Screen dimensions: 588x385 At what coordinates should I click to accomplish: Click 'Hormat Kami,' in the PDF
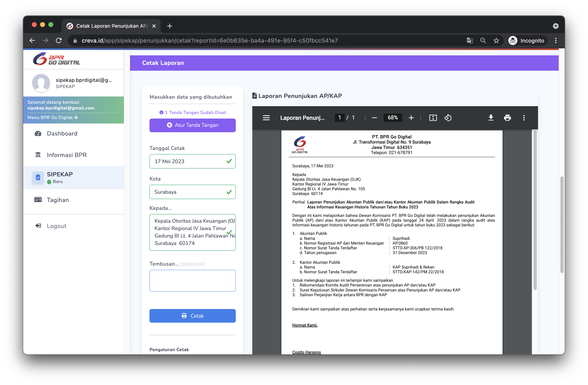(305, 325)
